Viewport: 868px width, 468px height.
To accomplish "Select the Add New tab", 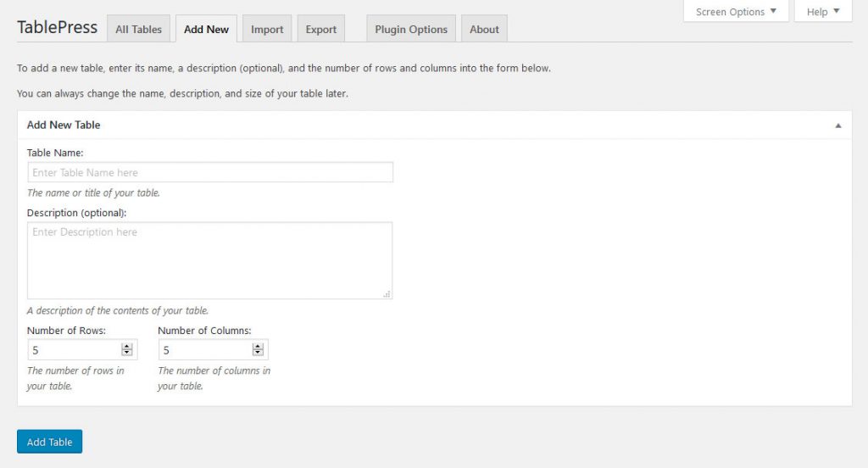I will coord(206,29).
